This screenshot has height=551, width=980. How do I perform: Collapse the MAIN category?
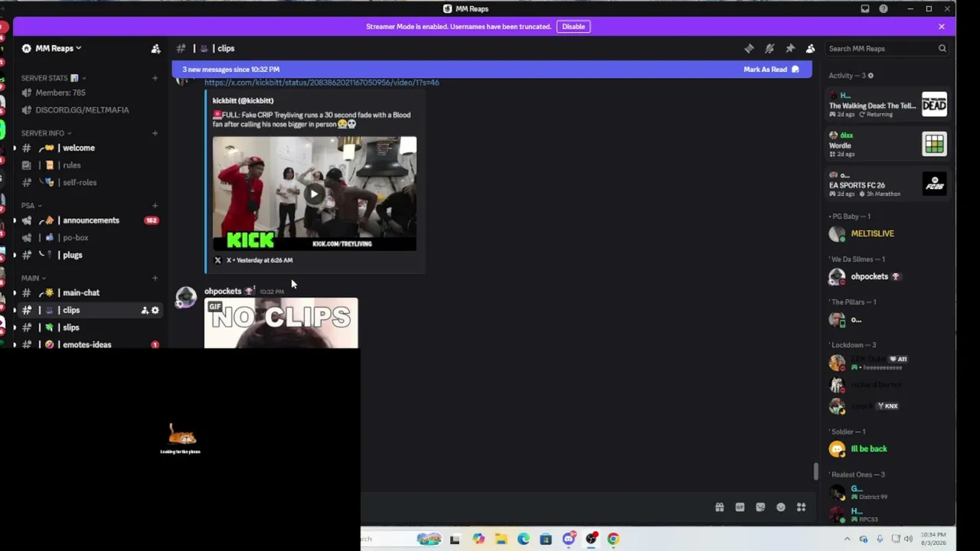coord(34,278)
